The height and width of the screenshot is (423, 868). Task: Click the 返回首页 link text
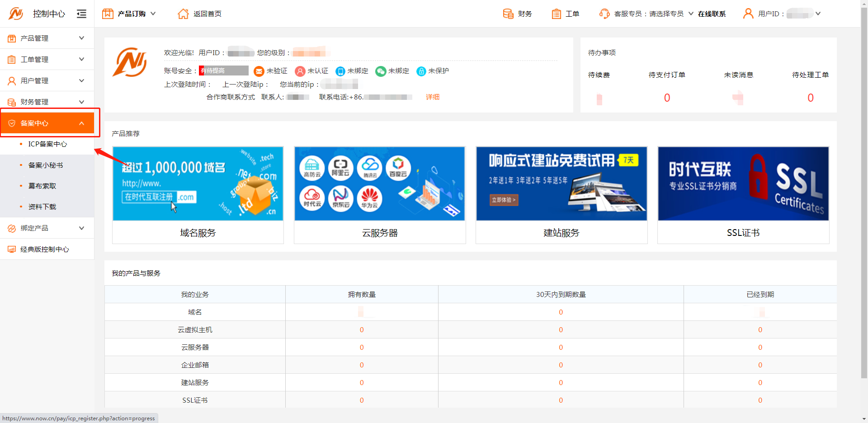pos(208,14)
